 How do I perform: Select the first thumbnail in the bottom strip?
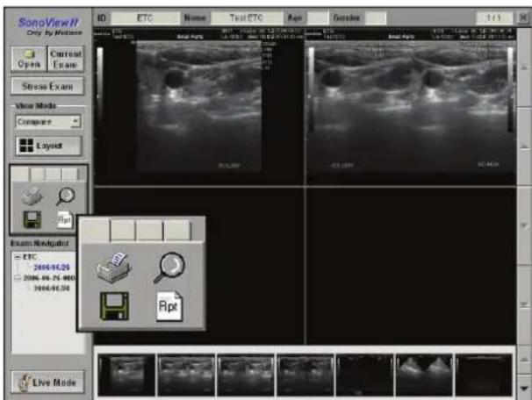(x=126, y=375)
